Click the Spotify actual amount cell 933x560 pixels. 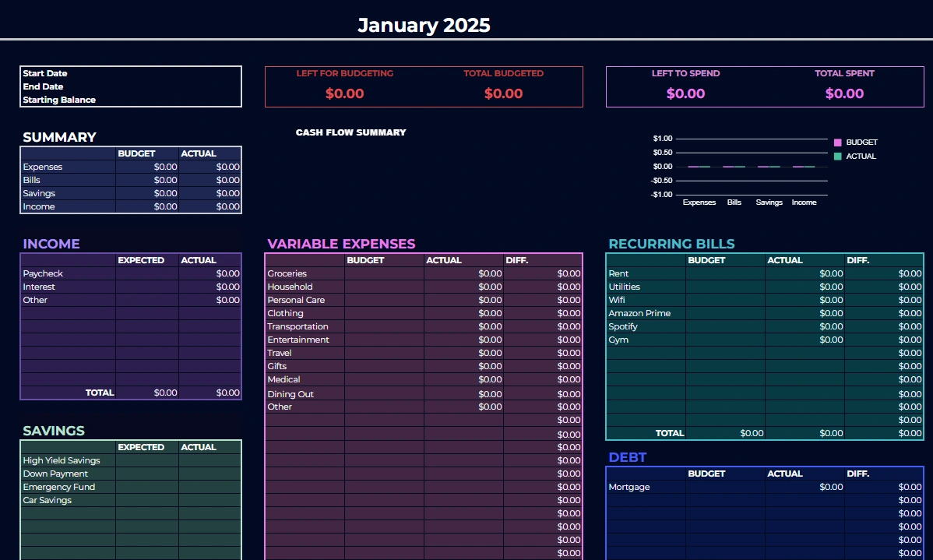tap(804, 326)
